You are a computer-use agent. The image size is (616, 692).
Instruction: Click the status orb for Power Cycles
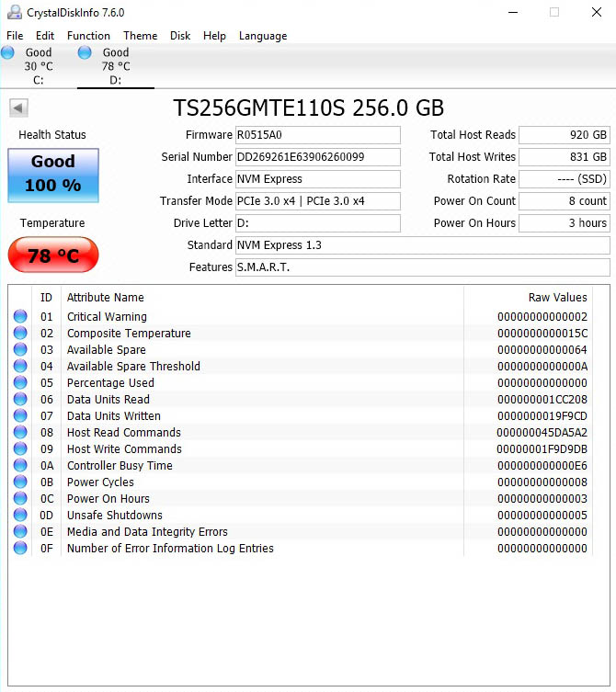click(x=20, y=482)
